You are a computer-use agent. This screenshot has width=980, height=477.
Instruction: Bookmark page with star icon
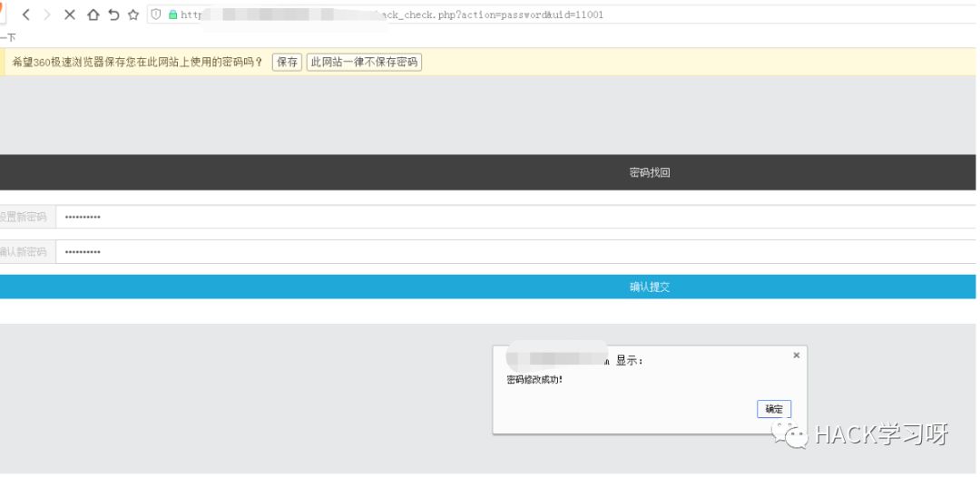click(133, 15)
